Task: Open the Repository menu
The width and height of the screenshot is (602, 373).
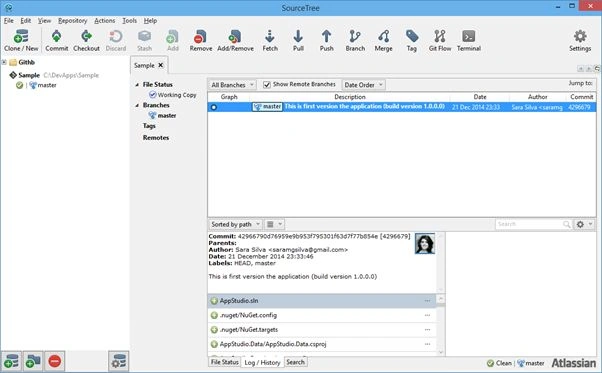Action: click(x=73, y=21)
